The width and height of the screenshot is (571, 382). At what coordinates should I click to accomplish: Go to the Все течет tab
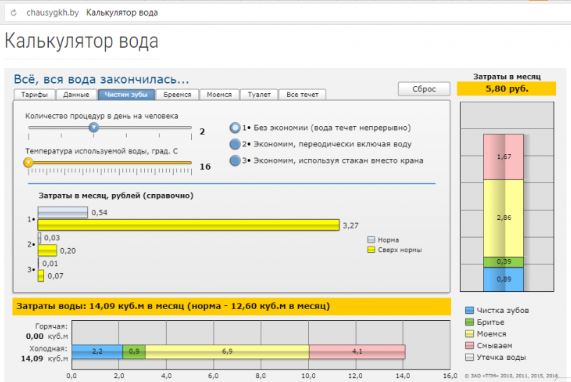(302, 95)
